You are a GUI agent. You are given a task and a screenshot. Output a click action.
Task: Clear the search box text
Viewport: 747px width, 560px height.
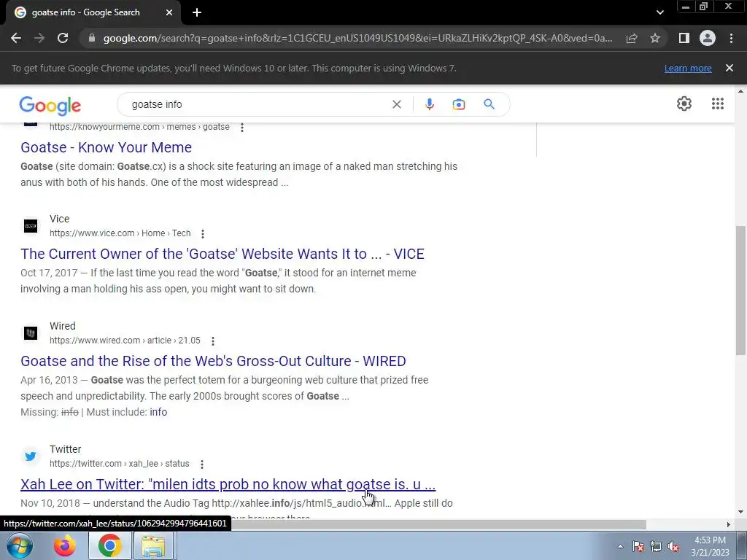point(396,104)
